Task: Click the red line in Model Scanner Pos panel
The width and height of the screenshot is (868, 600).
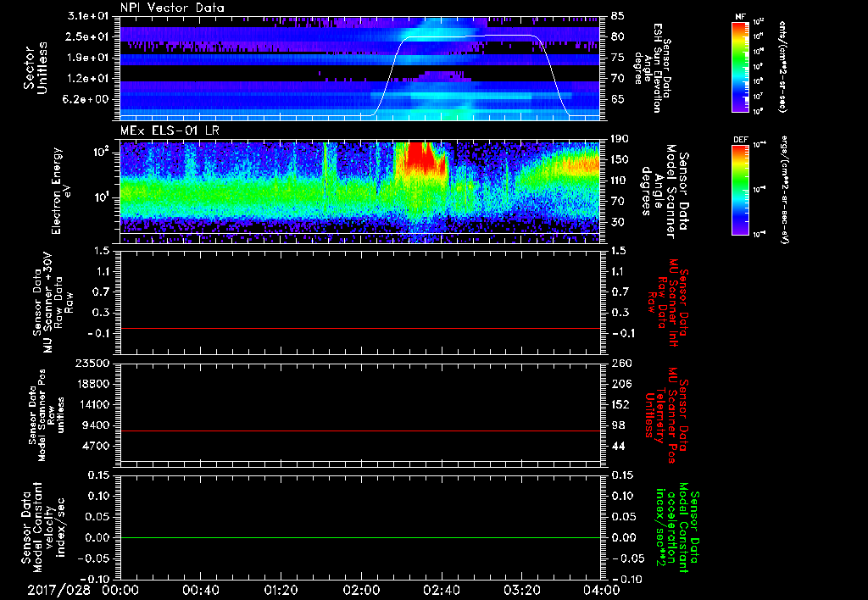Action: 359,431
